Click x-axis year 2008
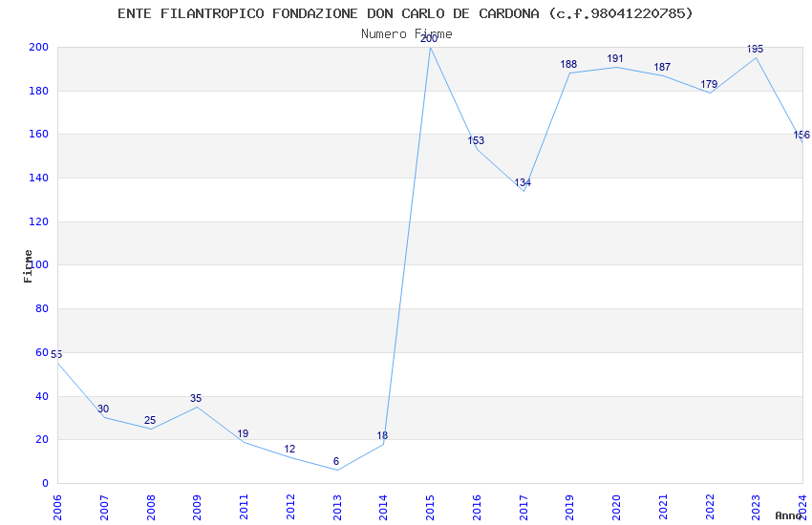The width and height of the screenshot is (812, 525). pyautogui.click(x=150, y=507)
